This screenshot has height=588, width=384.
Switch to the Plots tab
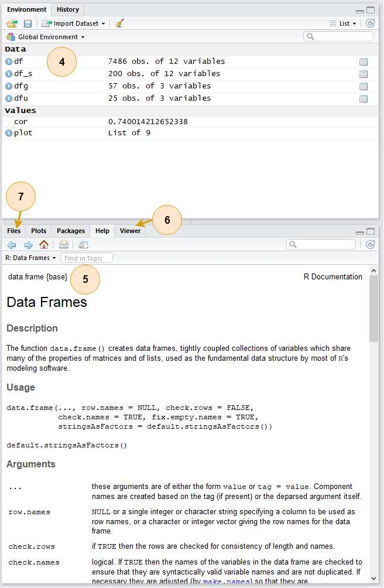pyautogui.click(x=39, y=231)
